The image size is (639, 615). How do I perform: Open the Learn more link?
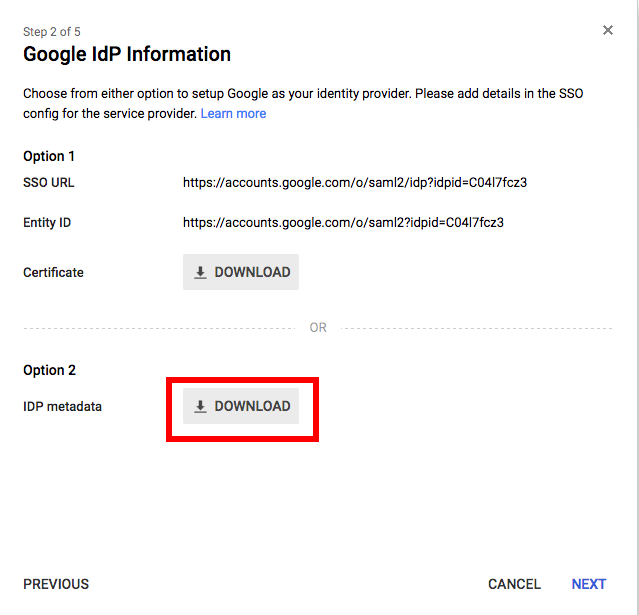point(233,113)
